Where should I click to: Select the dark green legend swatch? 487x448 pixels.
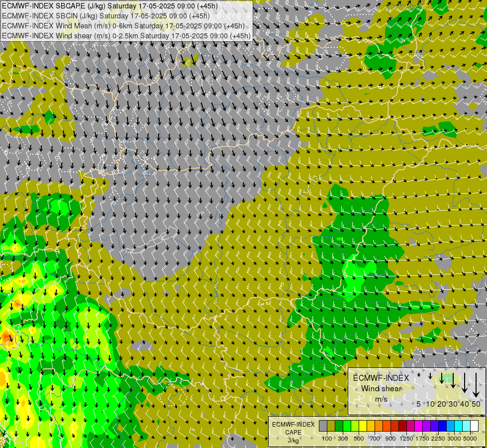click(339, 426)
